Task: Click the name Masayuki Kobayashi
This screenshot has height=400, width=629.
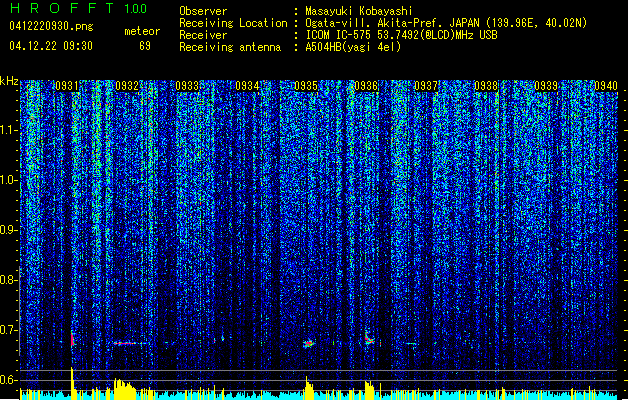Action: (x=359, y=11)
